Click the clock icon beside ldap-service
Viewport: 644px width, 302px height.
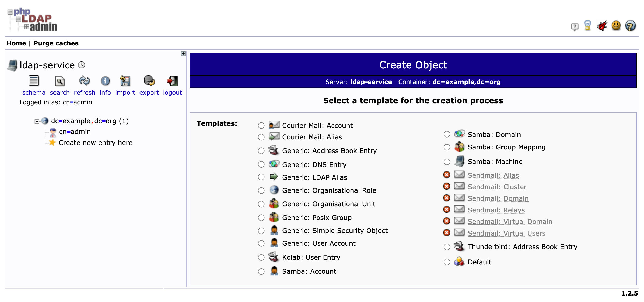pyautogui.click(x=81, y=65)
